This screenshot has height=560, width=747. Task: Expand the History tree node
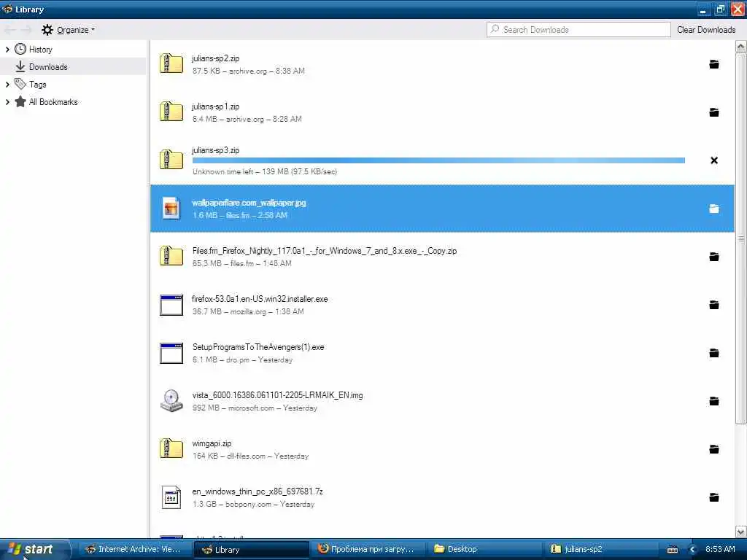point(7,49)
